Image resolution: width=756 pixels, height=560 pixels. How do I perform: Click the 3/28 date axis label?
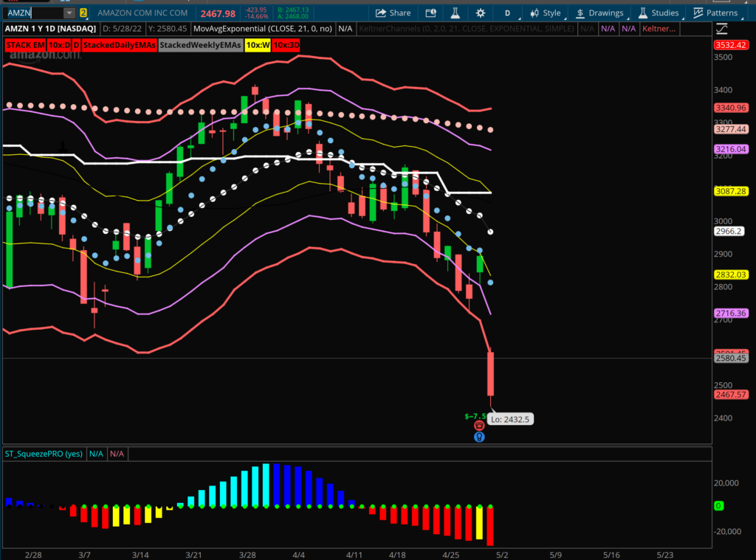coord(247,555)
